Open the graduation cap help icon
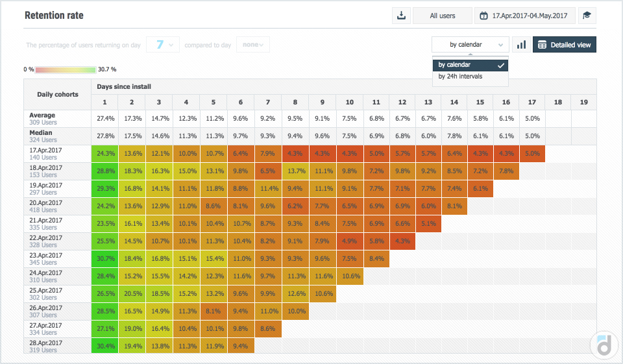Screen dimensions: 623x364 coord(587,16)
